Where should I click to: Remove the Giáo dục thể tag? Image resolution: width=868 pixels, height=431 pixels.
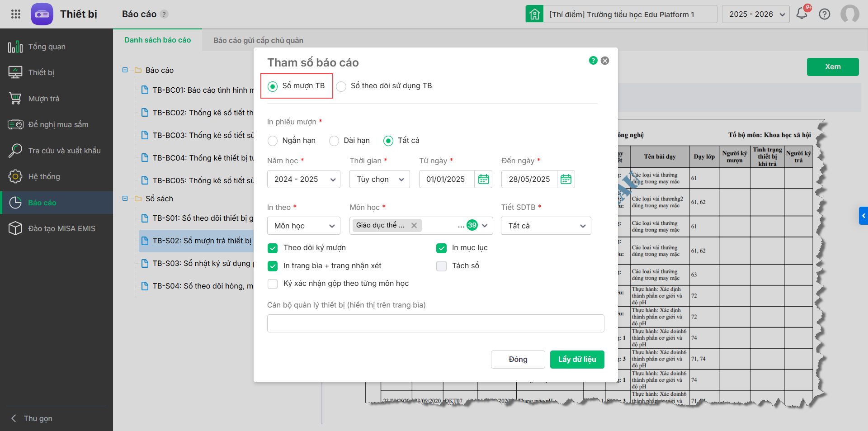[x=414, y=225]
